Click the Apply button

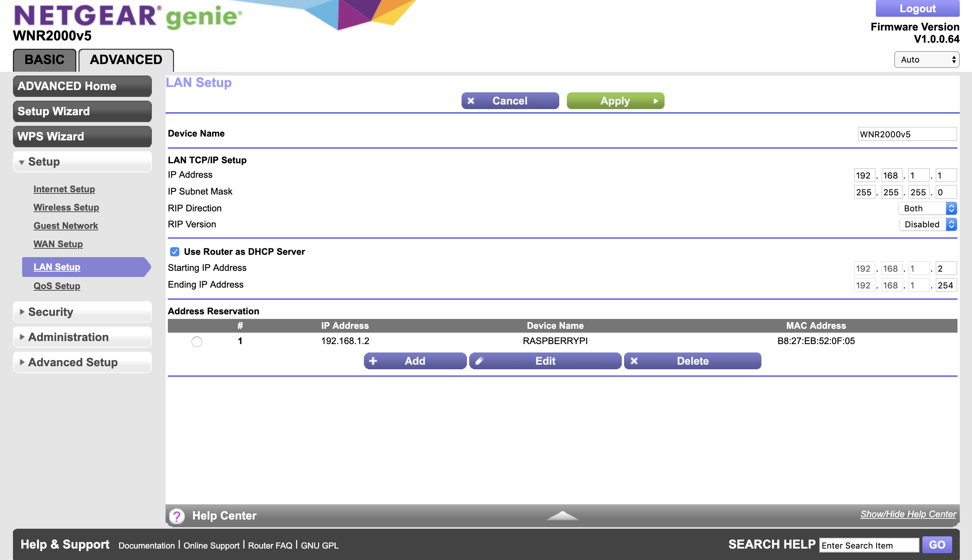[615, 101]
